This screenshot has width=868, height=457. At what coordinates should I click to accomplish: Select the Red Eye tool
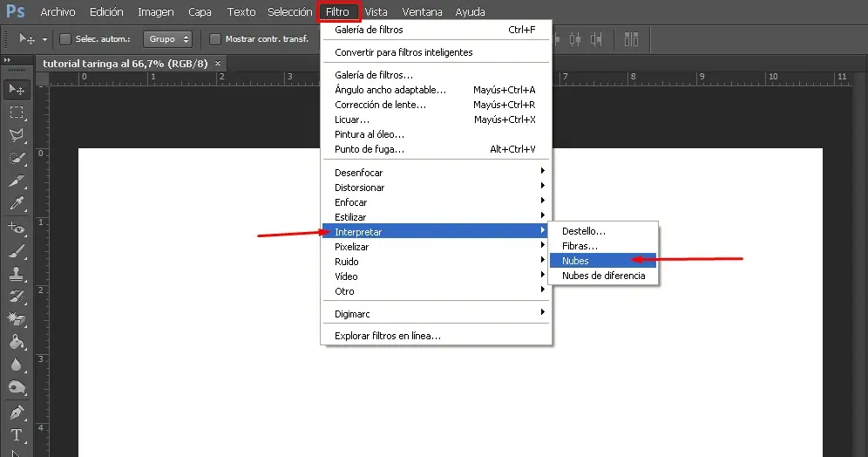click(x=17, y=228)
